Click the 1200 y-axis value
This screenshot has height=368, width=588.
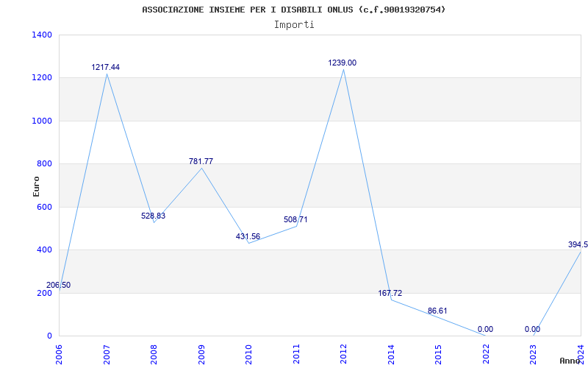[x=43, y=78]
